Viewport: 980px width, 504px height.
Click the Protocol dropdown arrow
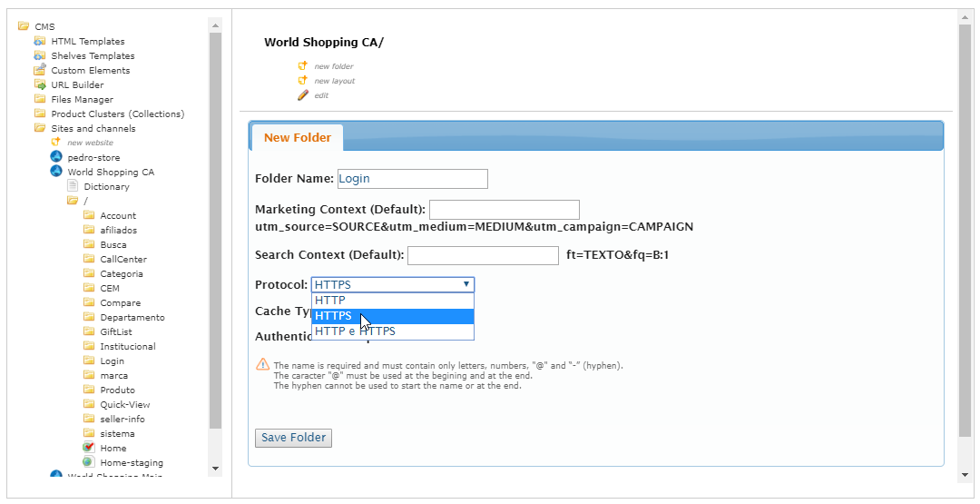[x=466, y=284]
